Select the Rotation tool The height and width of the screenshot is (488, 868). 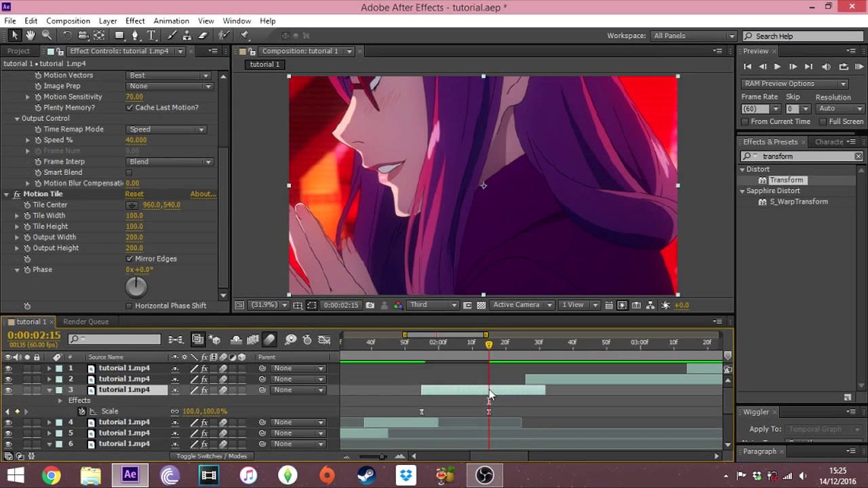coord(68,35)
